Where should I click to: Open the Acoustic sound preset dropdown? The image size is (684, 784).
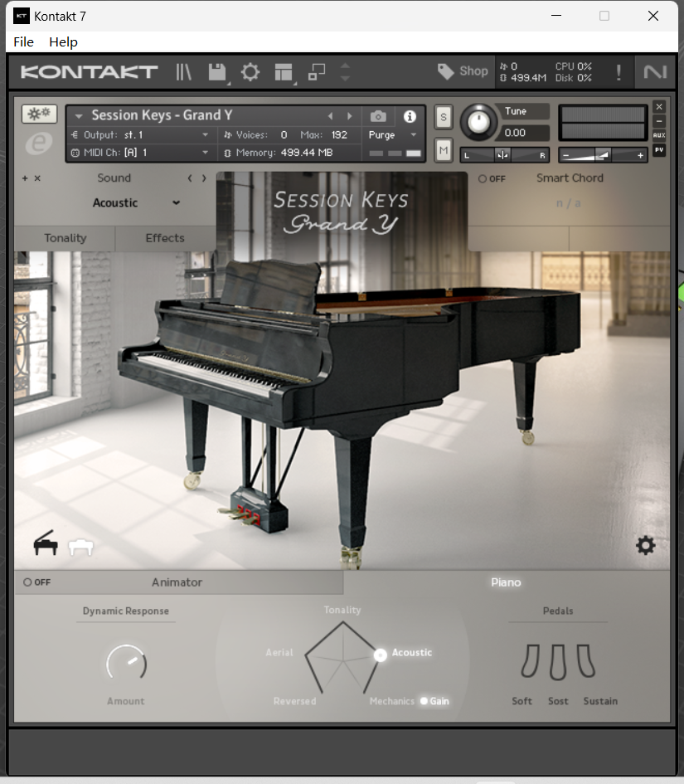point(136,203)
